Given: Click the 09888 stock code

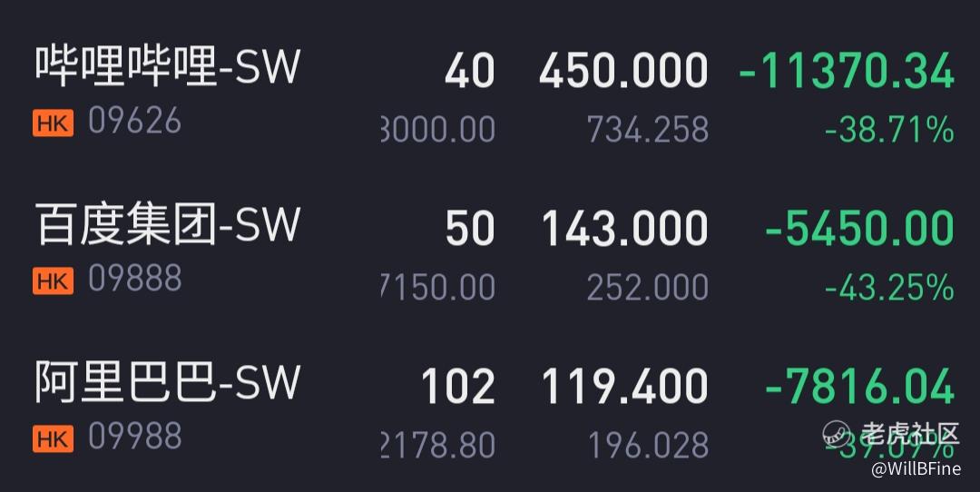Looking at the screenshot, I should (134, 280).
